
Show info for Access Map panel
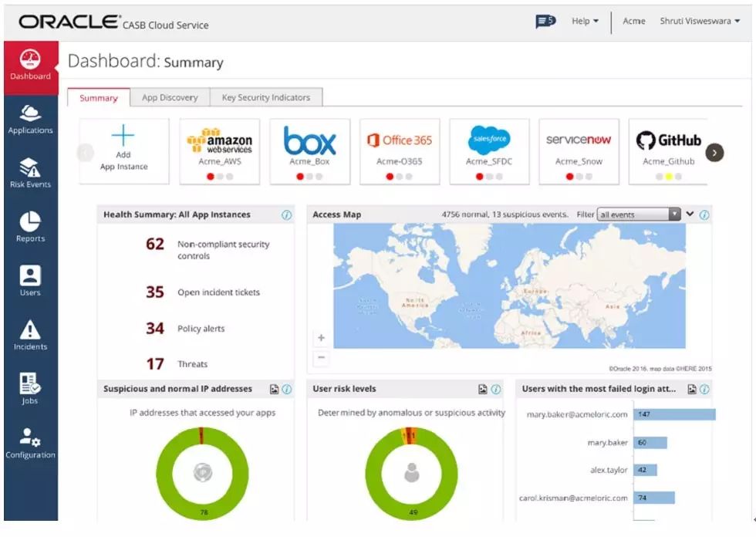pyautogui.click(x=704, y=215)
